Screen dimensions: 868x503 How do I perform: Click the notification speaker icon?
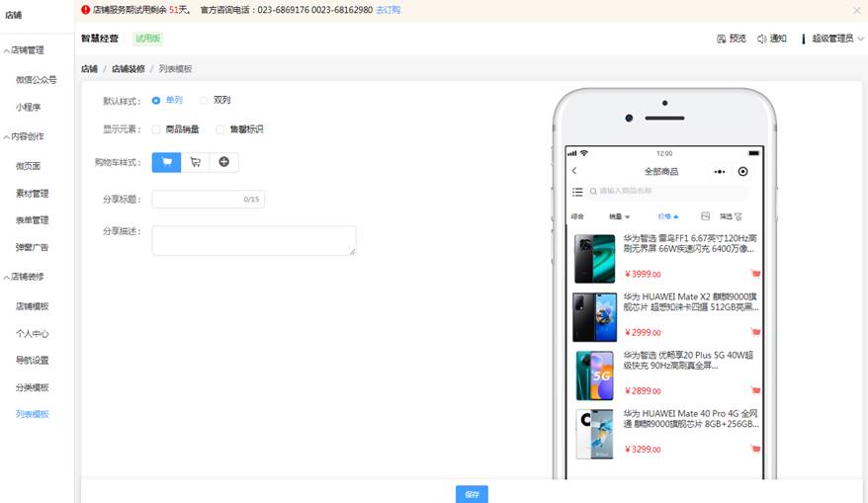(761, 39)
